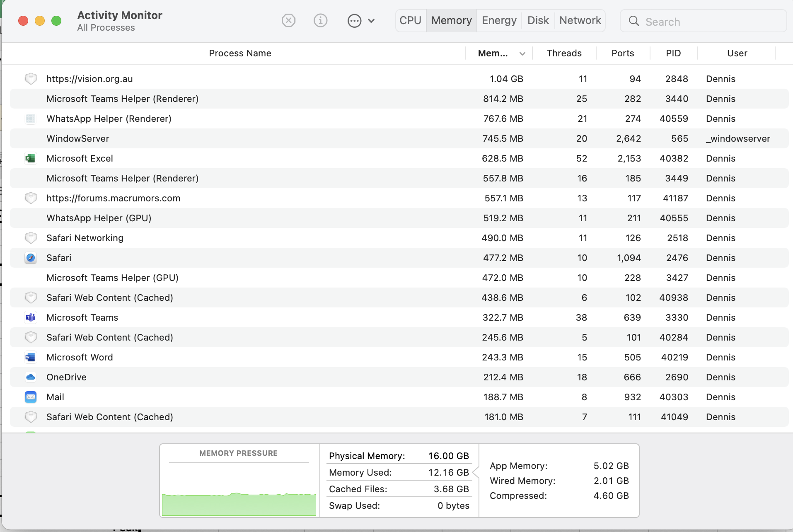Switch to the CPU tab
This screenshot has height=532, width=793.
pos(411,20)
